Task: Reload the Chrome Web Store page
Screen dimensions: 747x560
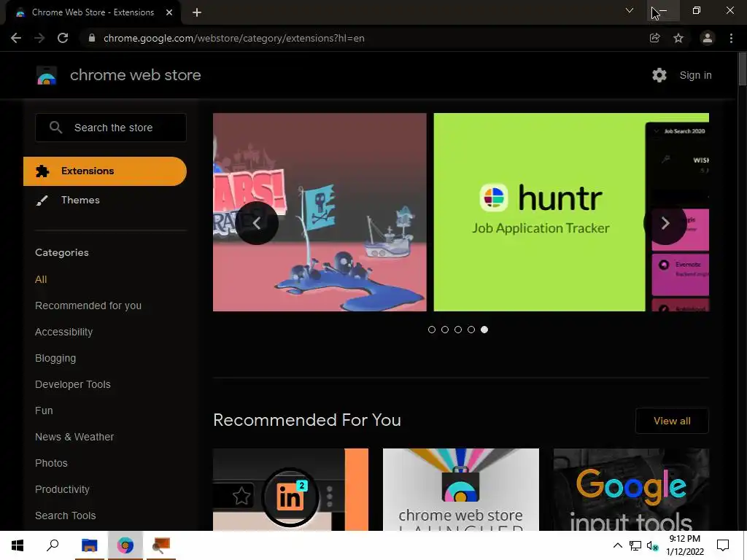Action: point(63,38)
